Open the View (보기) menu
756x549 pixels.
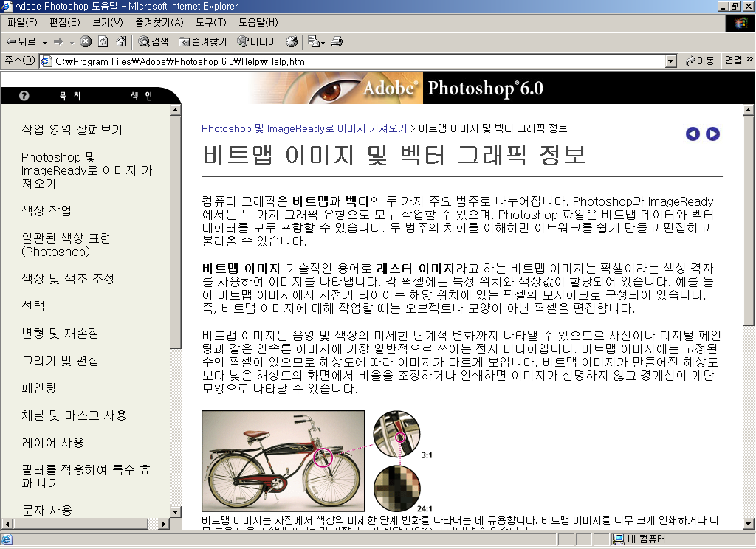point(108,23)
